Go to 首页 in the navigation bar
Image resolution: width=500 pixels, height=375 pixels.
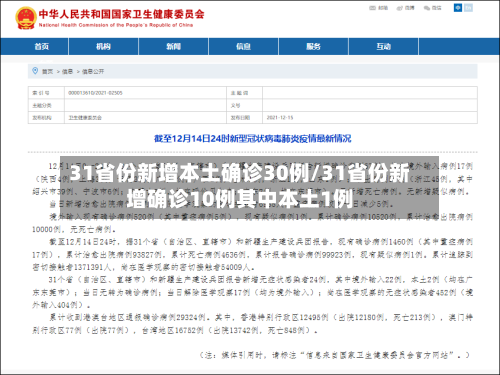[42, 46]
